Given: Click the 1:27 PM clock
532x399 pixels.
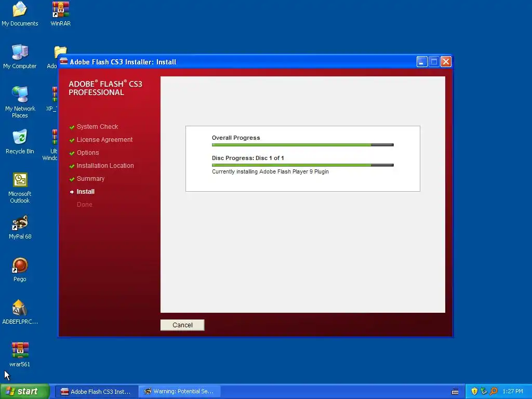Looking at the screenshot, I should (513, 392).
